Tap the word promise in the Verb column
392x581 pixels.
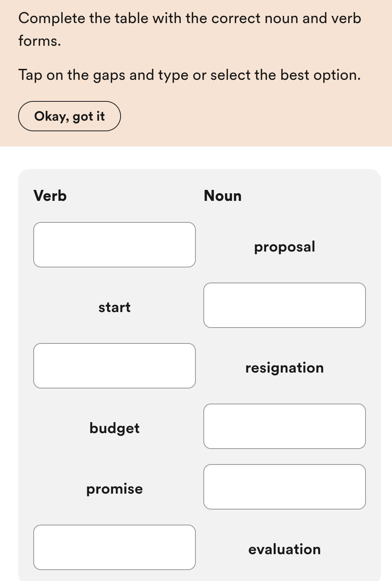(x=115, y=488)
